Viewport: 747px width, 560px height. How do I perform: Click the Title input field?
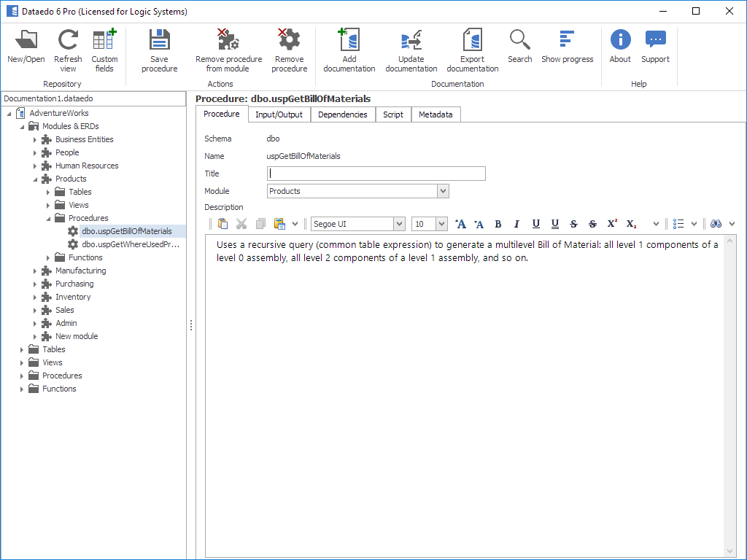point(376,174)
